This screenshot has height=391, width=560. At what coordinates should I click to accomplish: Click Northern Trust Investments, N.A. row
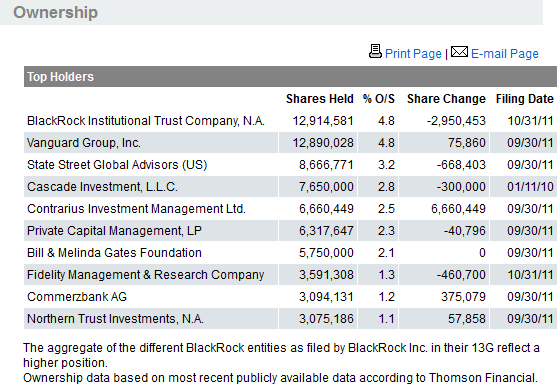pyautogui.click(x=290, y=319)
